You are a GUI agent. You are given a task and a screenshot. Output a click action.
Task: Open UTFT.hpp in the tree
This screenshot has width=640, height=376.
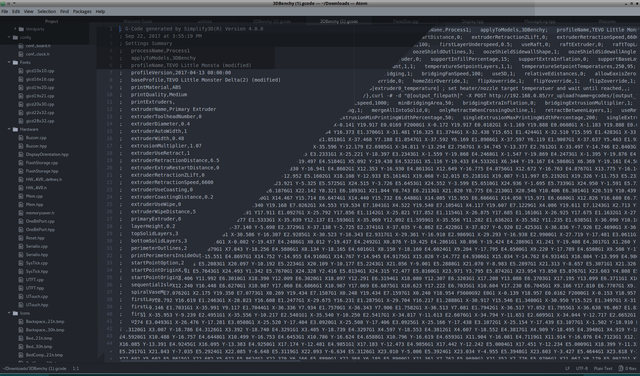pyautogui.click(x=34, y=288)
